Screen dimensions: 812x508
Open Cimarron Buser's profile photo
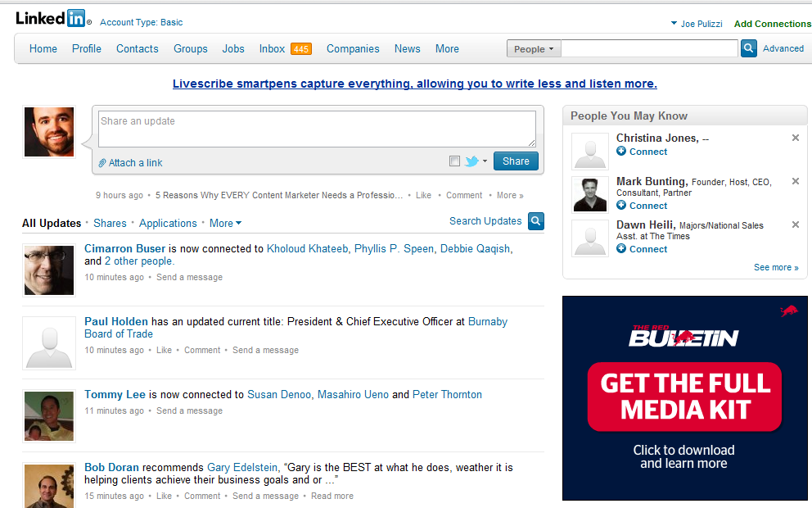pyautogui.click(x=49, y=270)
